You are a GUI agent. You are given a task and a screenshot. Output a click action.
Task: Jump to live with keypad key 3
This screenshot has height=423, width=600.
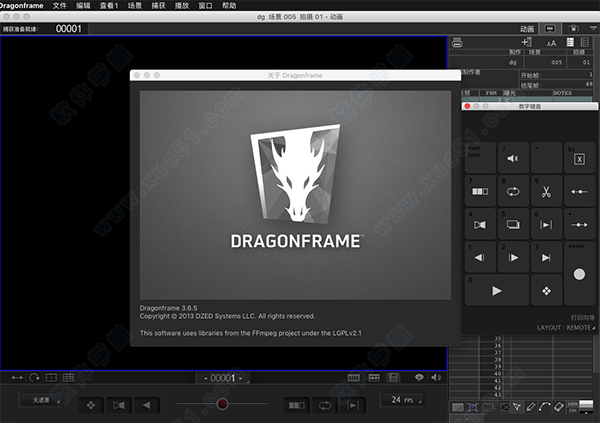pyautogui.click(x=546, y=257)
